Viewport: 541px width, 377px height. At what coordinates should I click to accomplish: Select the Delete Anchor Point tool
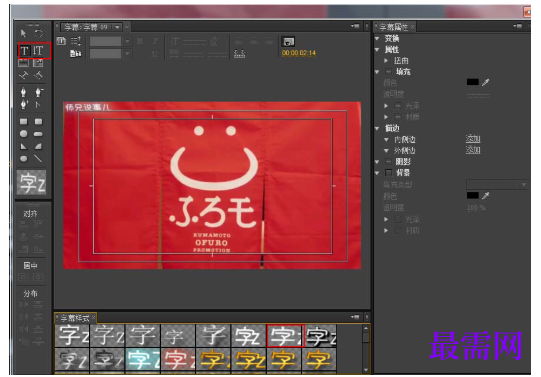(38, 92)
